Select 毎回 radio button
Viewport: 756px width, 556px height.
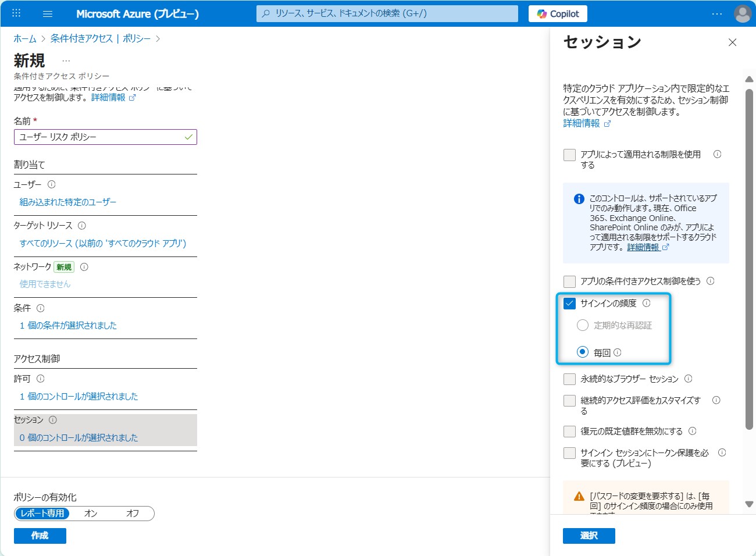click(x=583, y=352)
